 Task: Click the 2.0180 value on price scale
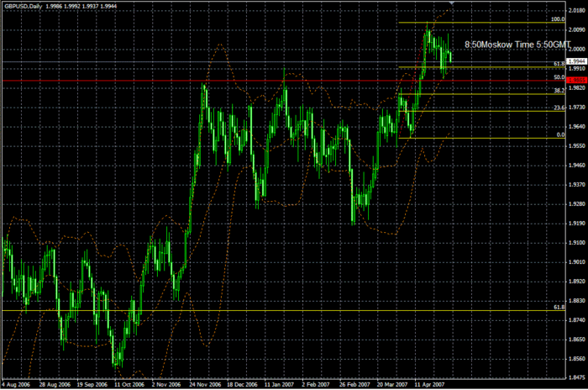[x=577, y=11]
